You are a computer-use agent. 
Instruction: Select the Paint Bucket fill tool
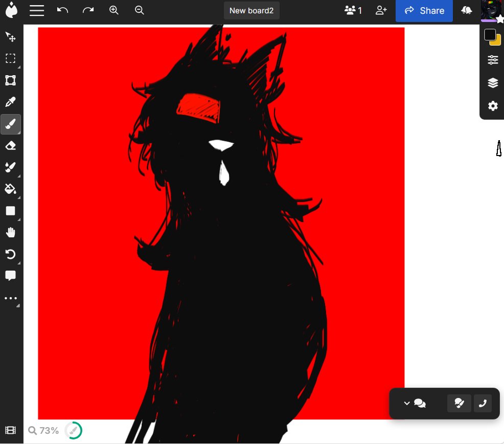click(11, 189)
